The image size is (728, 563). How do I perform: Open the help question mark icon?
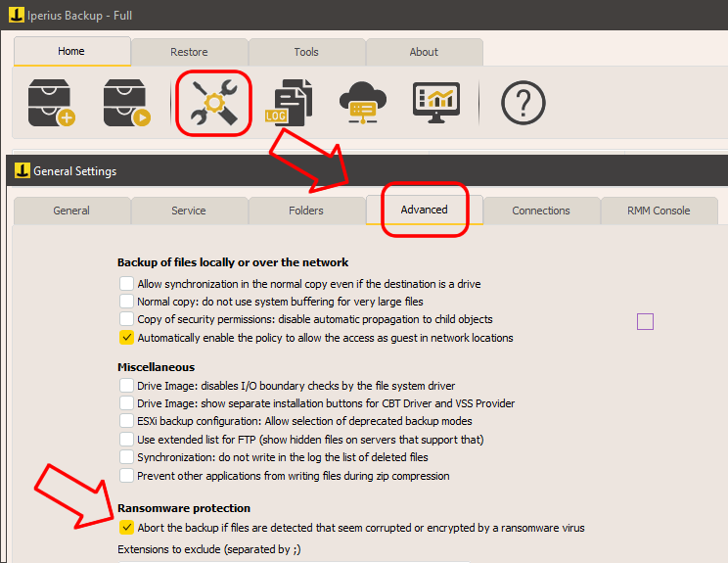[523, 103]
